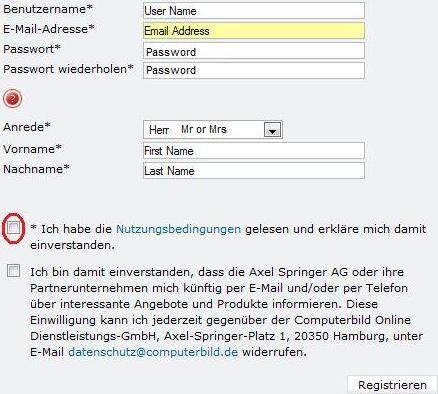This screenshot has height=394, width=438.
Task: Select the Anrede combo box showing Herr
Action: coord(213,130)
